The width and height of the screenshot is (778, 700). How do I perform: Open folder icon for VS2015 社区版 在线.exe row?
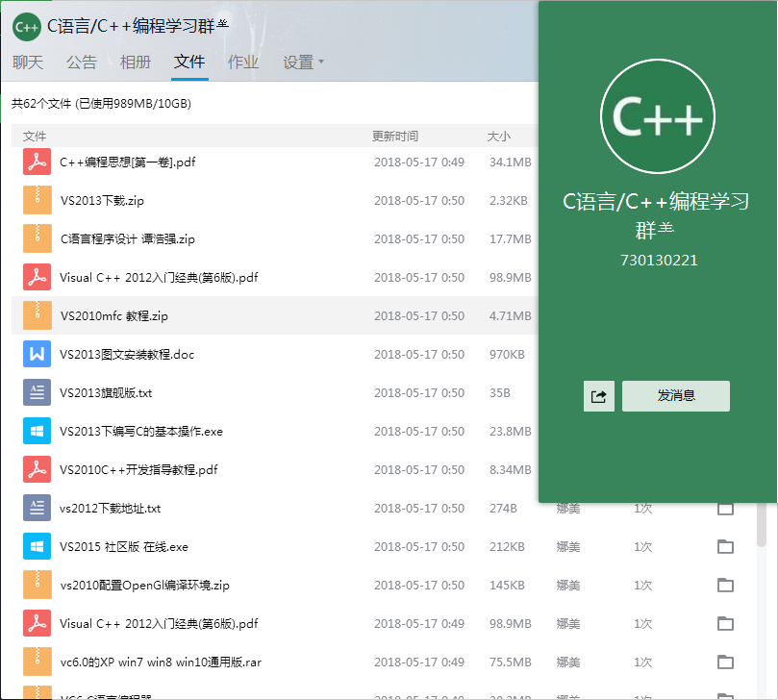[x=725, y=546]
